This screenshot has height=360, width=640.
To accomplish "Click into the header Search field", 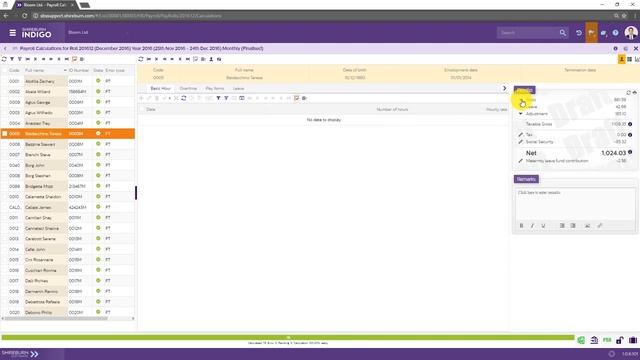I will pyautogui.click(x=528, y=33).
